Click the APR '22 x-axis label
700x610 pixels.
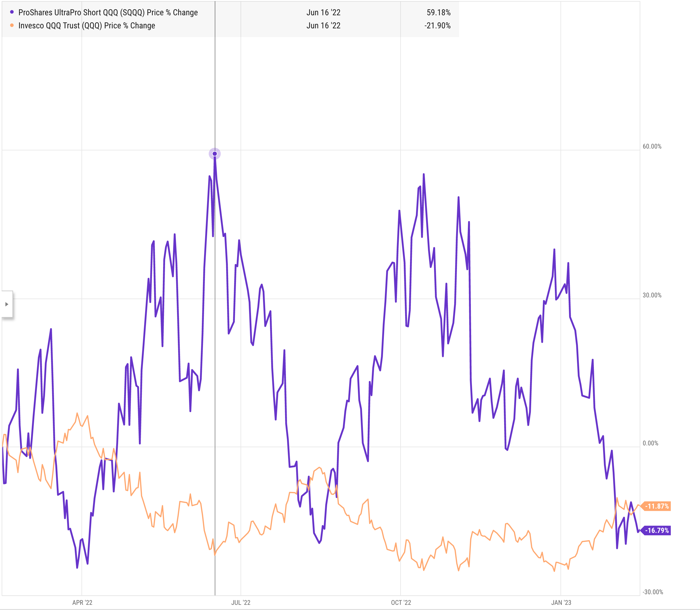coord(82,603)
